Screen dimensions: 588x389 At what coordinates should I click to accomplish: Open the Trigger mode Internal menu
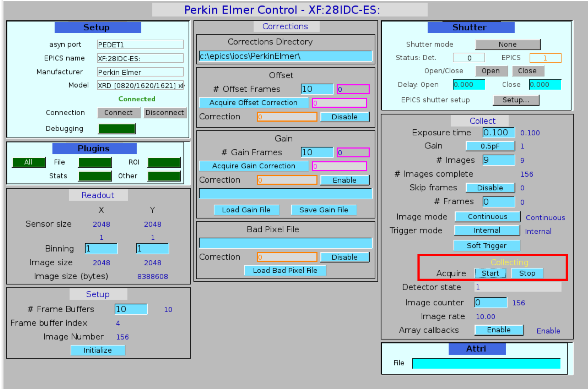tap(487, 230)
